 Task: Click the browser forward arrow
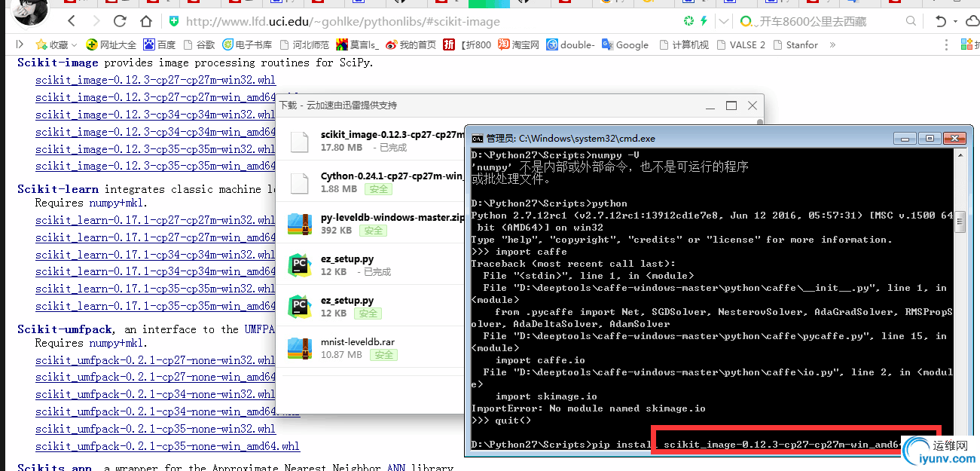tap(96, 21)
